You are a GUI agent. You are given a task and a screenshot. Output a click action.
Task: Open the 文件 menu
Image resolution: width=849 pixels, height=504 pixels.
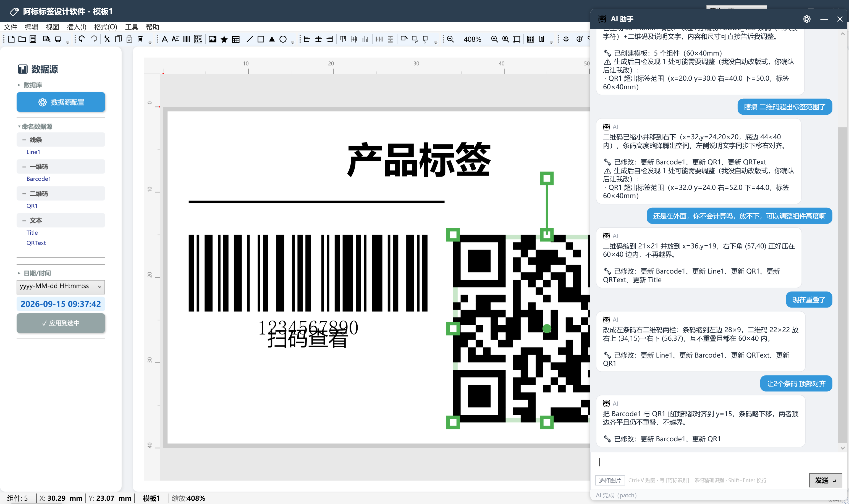11,27
